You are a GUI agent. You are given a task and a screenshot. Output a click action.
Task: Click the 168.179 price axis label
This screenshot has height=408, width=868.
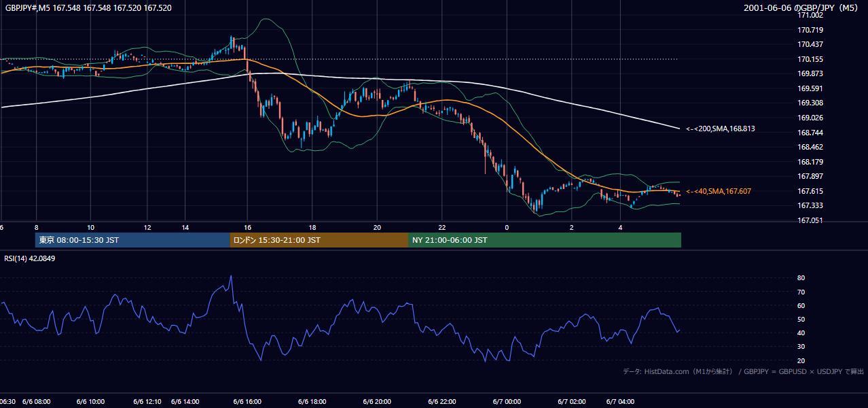(810, 162)
